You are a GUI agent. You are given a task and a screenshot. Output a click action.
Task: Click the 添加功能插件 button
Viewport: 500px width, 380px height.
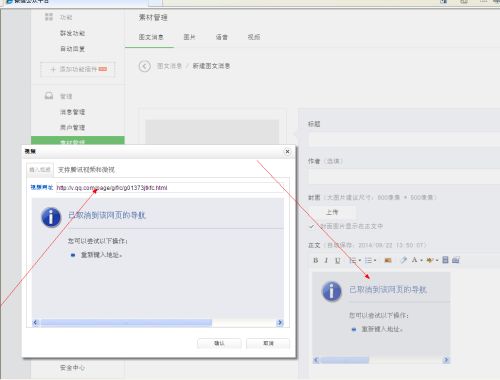(78, 69)
